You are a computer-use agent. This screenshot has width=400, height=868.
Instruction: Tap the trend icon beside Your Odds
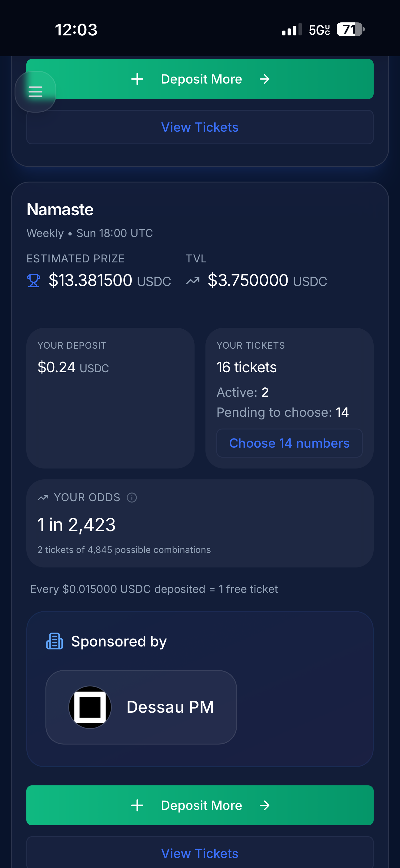pos(43,497)
